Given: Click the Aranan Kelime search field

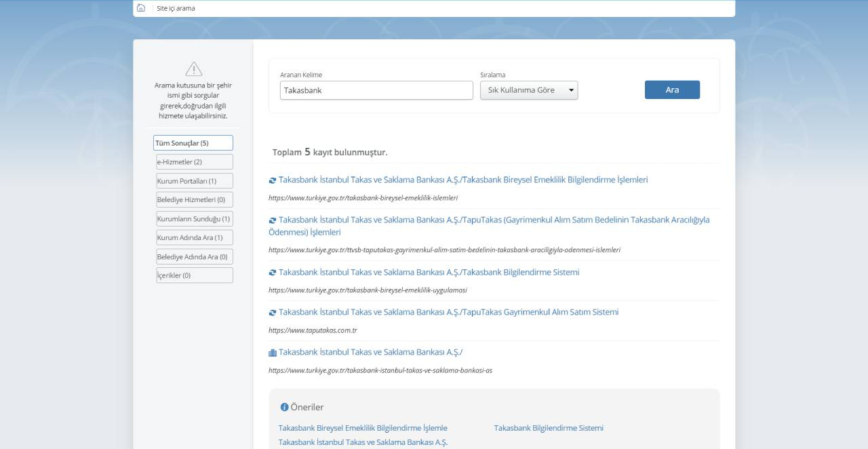Looking at the screenshot, I should (376, 90).
